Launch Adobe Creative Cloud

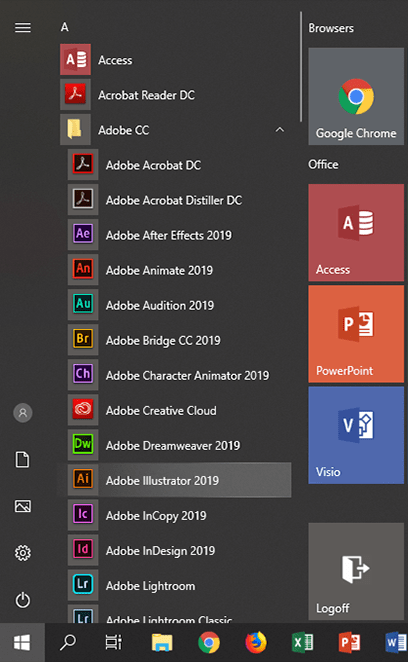click(175, 410)
